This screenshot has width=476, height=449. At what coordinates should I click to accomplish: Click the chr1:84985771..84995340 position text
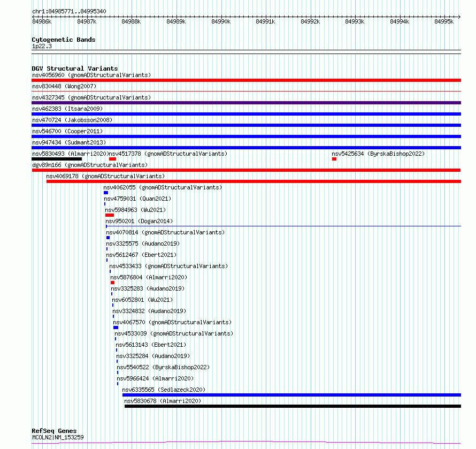pos(69,11)
